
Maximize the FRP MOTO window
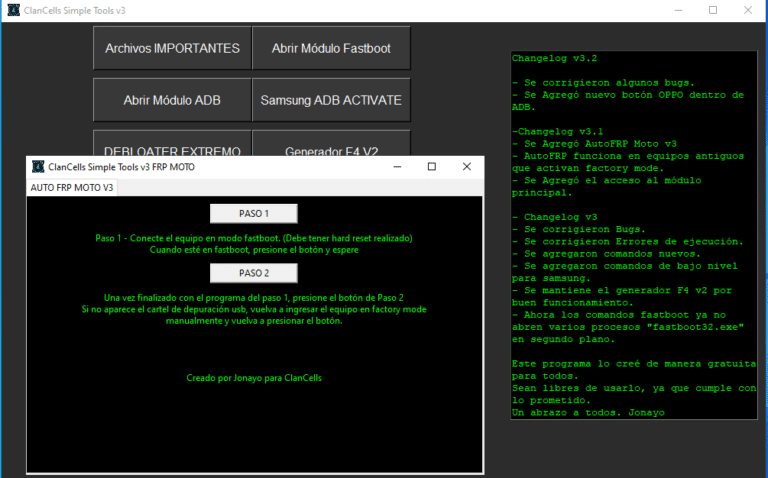[432, 167]
